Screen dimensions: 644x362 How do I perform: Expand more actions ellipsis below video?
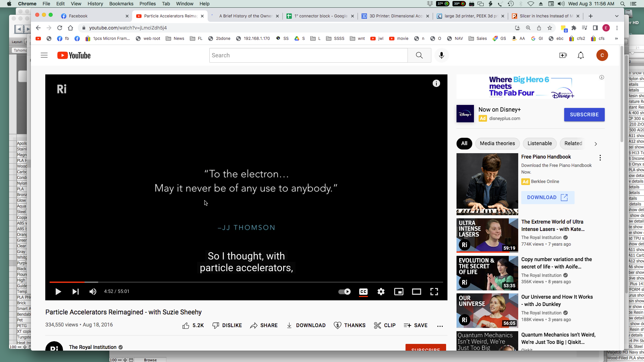point(440,325)
